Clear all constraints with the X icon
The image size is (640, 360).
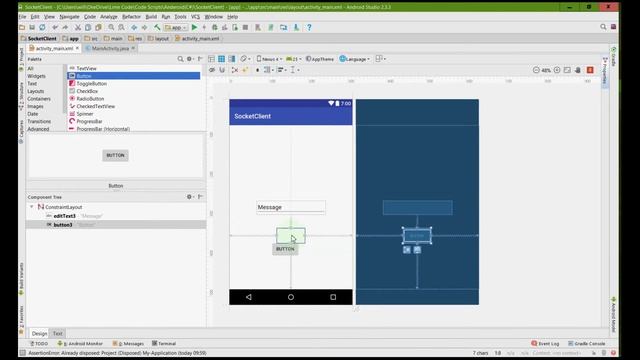[x=235, y=70]
